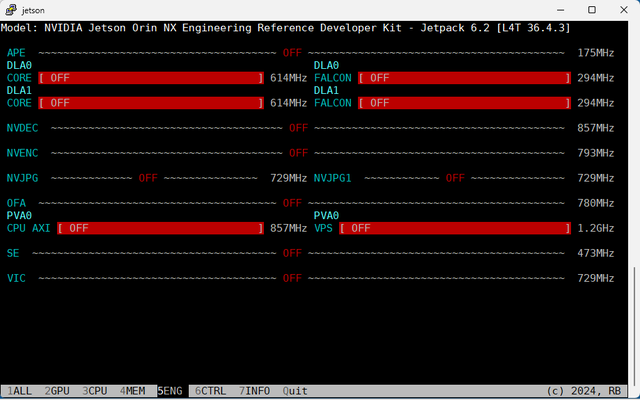Click the NVJPG1 OFF indicator

(455, 178)
